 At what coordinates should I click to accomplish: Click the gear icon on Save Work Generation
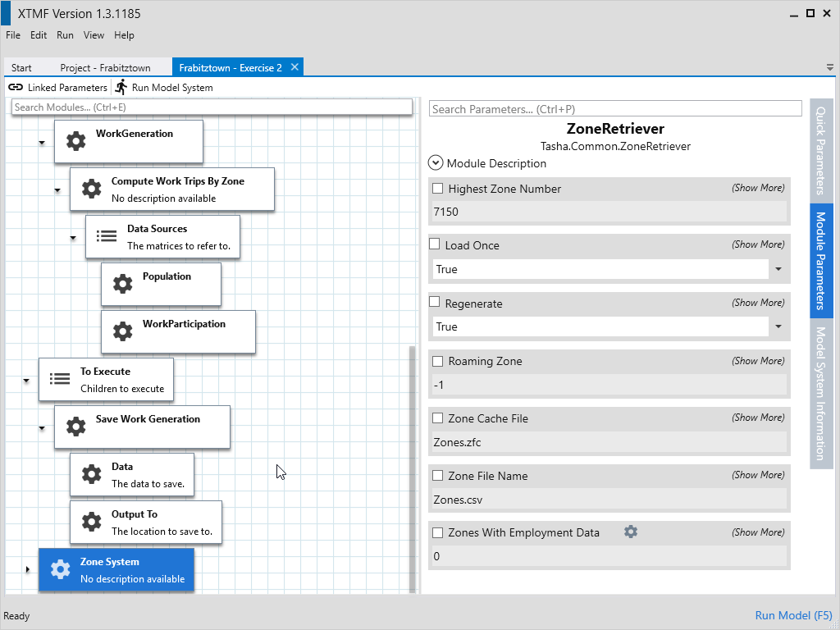(x=75, y=427)
